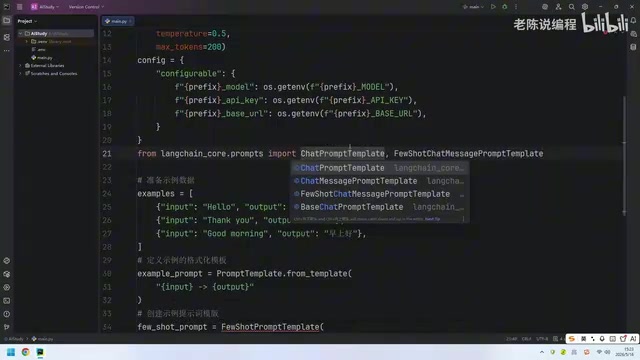Open the Structure tool window icon
Viewport: 640px width, 360px height.
[x=7, y=37]
